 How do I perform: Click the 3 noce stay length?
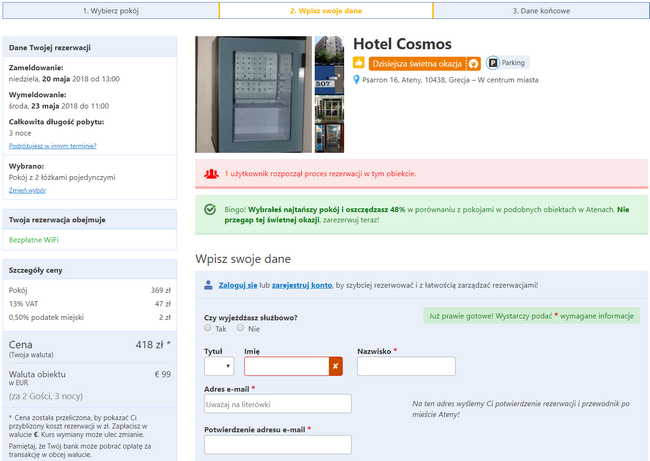(x=20, y=133)
